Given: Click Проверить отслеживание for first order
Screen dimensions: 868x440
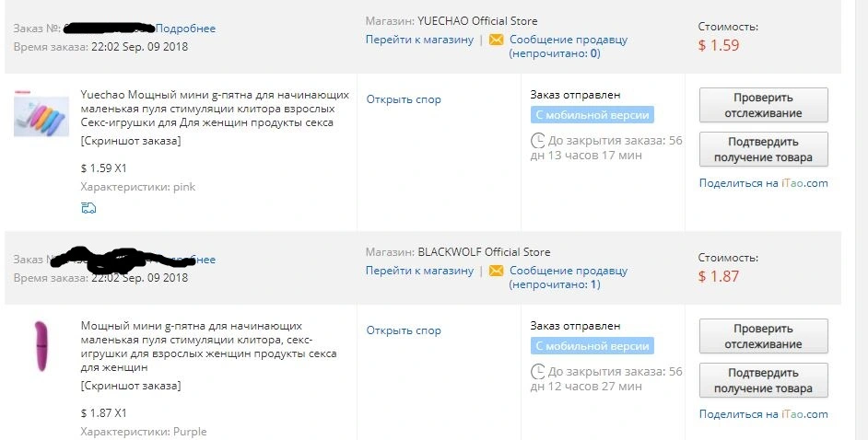Looking at the screenshot, I should (x=763, y=105).
